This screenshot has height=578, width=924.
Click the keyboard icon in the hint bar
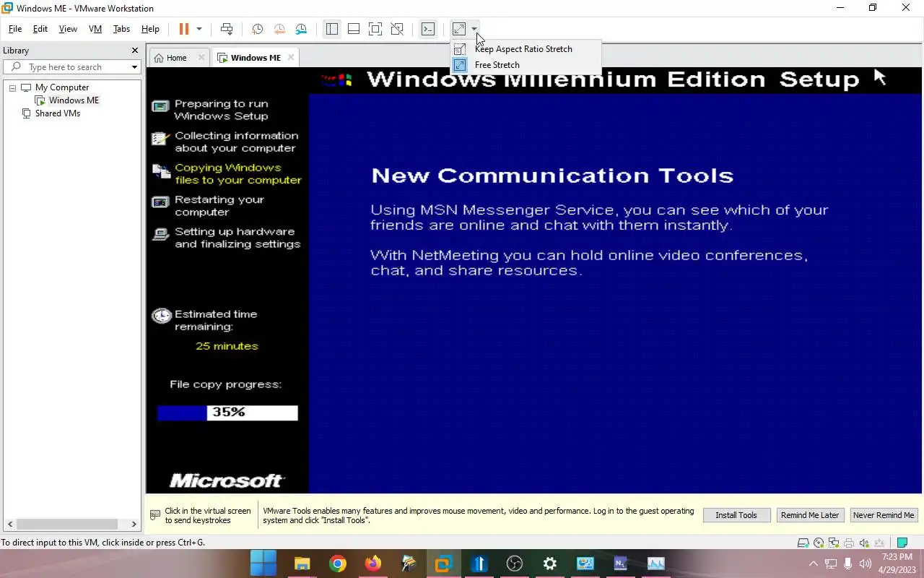tap(155, 515)
